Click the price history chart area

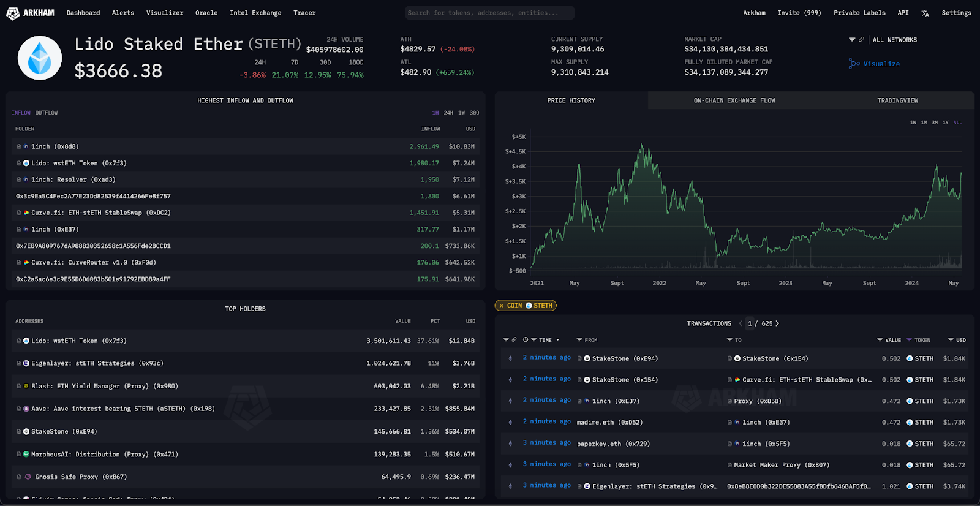tap(746, 202)
